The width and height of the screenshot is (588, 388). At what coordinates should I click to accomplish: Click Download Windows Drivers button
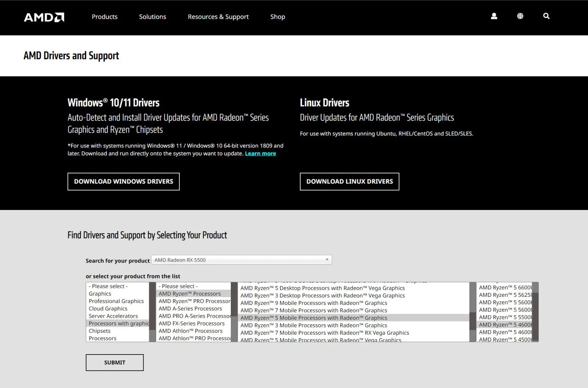pos(123,182)
